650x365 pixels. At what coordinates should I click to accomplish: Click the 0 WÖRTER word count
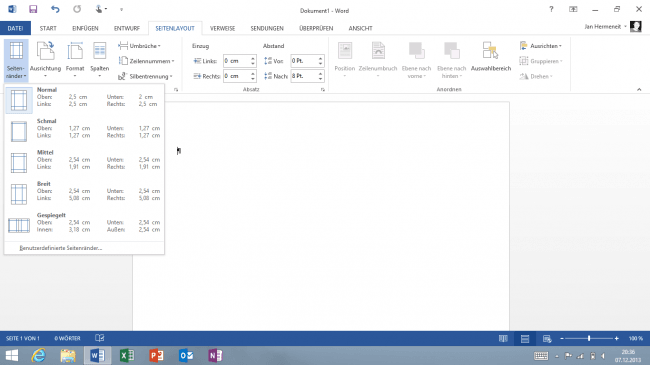[67, 338]
